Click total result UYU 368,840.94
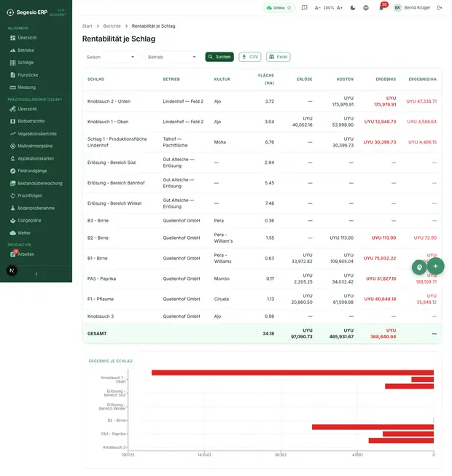This screenshot has height=476, width=452. [x=383, y=334]
